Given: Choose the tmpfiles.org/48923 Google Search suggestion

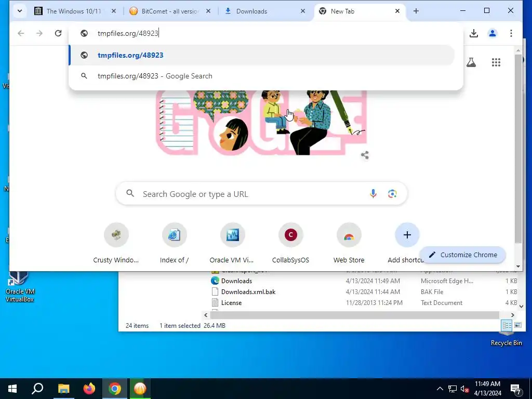Looking at the screenshot, I should [x=262, y=76].
